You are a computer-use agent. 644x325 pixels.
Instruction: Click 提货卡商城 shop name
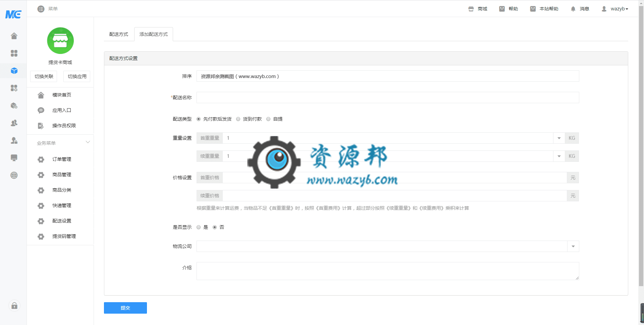60,62
